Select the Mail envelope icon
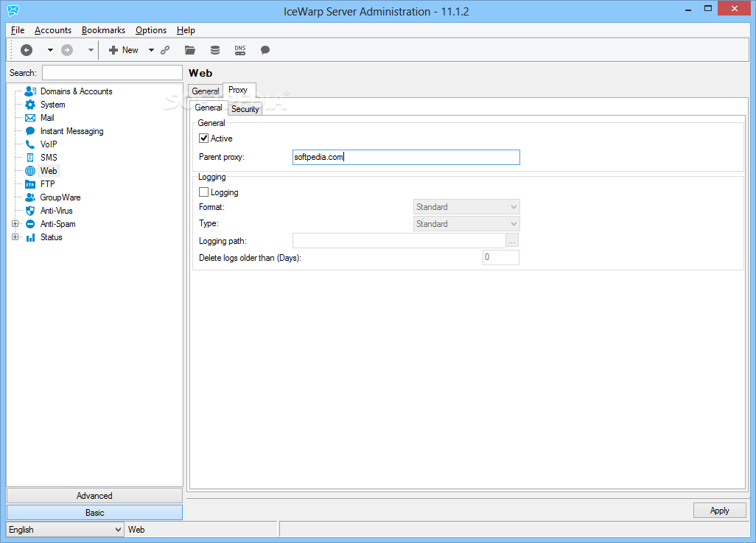Screen dimensions: 756x543 tap(30, 118)
